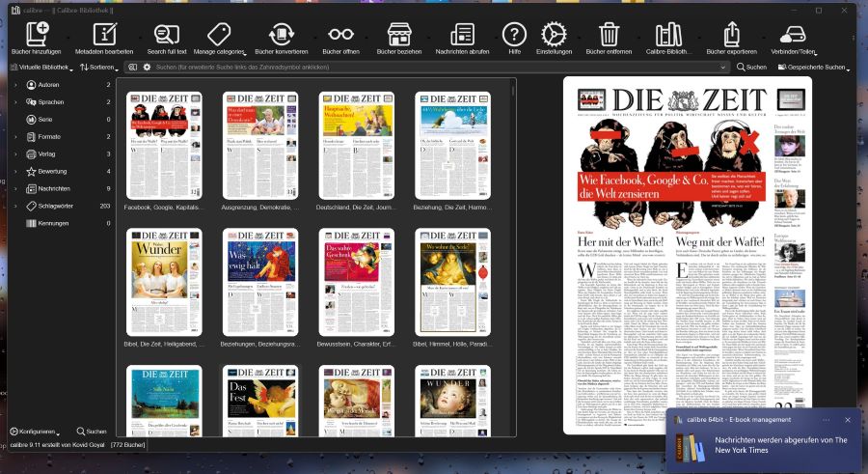Click the Verbinden/Teilen cloud icon
The height and width of the screenshot is (474, 868).
[x=793, y=35]
